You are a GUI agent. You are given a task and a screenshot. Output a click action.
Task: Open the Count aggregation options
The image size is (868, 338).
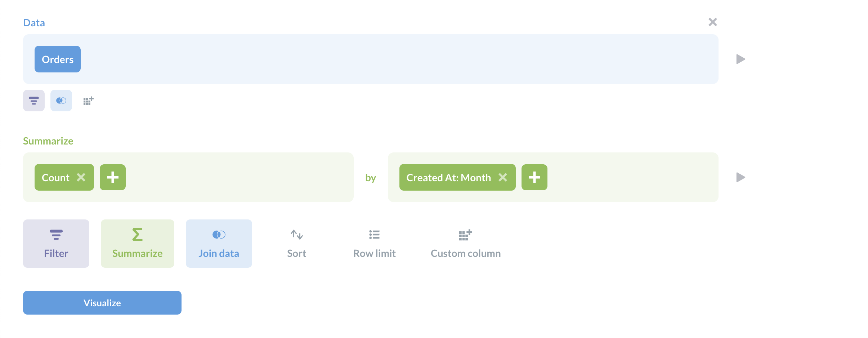(56, 177)
